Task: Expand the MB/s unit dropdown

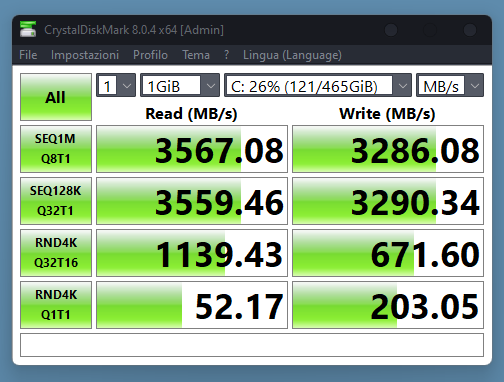Action: (x=450, y=85)
